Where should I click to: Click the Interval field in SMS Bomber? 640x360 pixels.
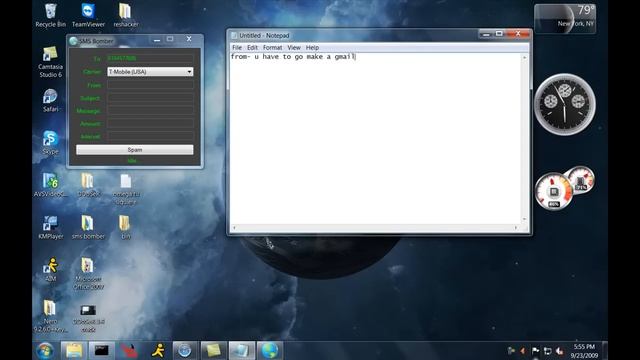click(x=150, y=136)
